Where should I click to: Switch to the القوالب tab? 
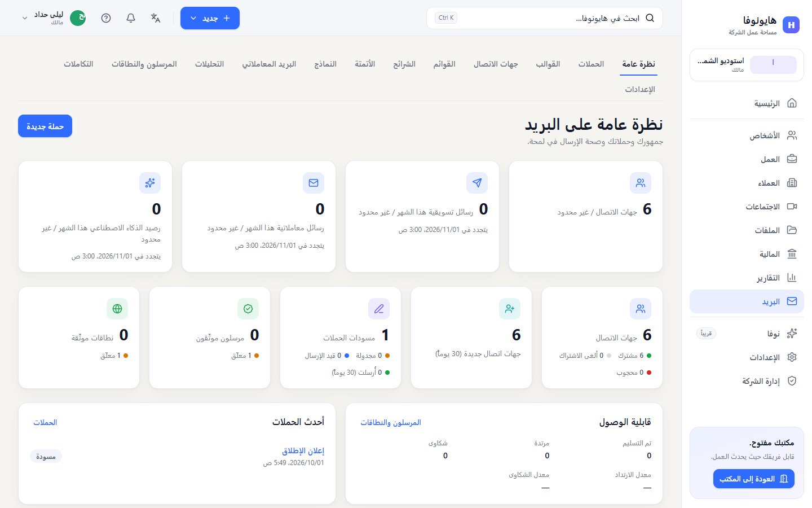[x=548, y=64]
